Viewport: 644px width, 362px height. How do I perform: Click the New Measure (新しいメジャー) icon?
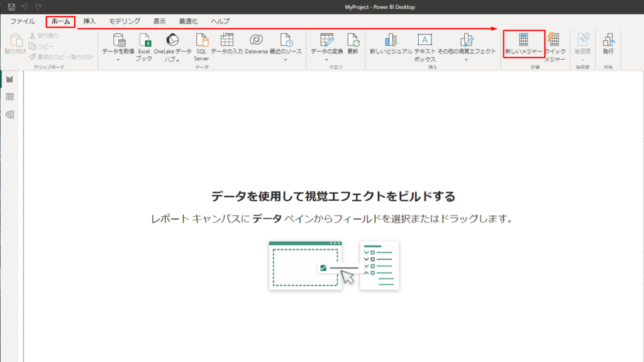523,40
